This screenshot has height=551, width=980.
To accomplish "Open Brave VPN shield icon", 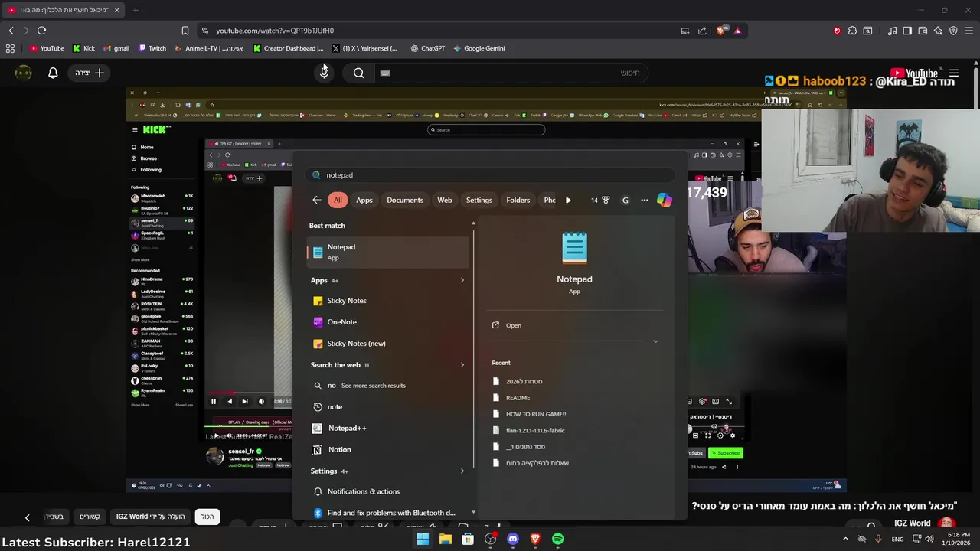I will pos(953,31).
